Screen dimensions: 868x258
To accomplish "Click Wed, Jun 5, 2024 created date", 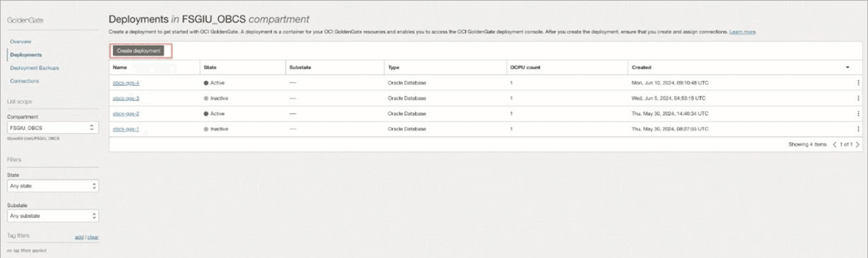I will pyautogui.click(x=669, y=98).
